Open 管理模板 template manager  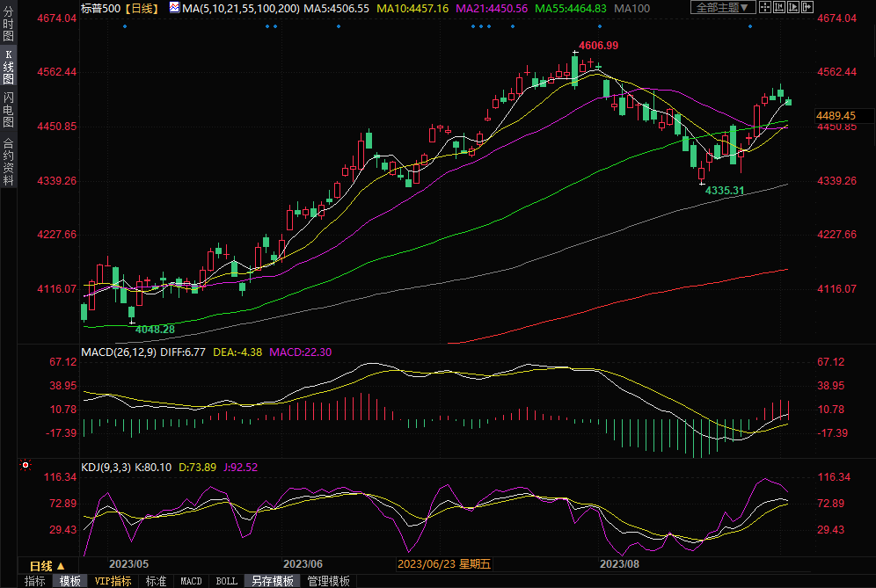coord(328,581)
